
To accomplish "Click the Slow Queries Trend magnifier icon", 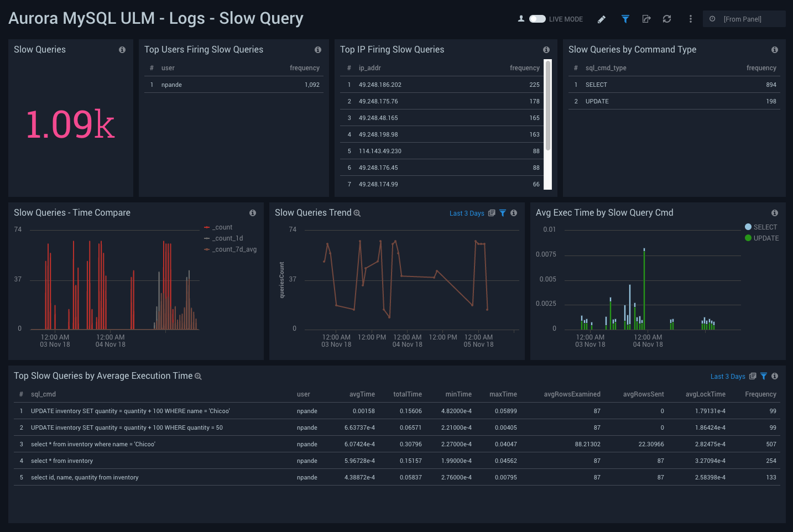I will (x=357, y=213).
